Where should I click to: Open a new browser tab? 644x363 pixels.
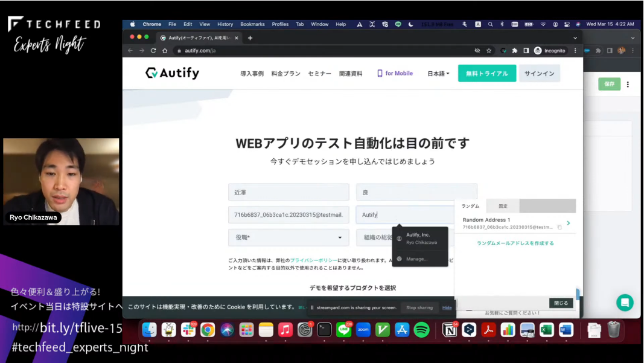[250, 38]
